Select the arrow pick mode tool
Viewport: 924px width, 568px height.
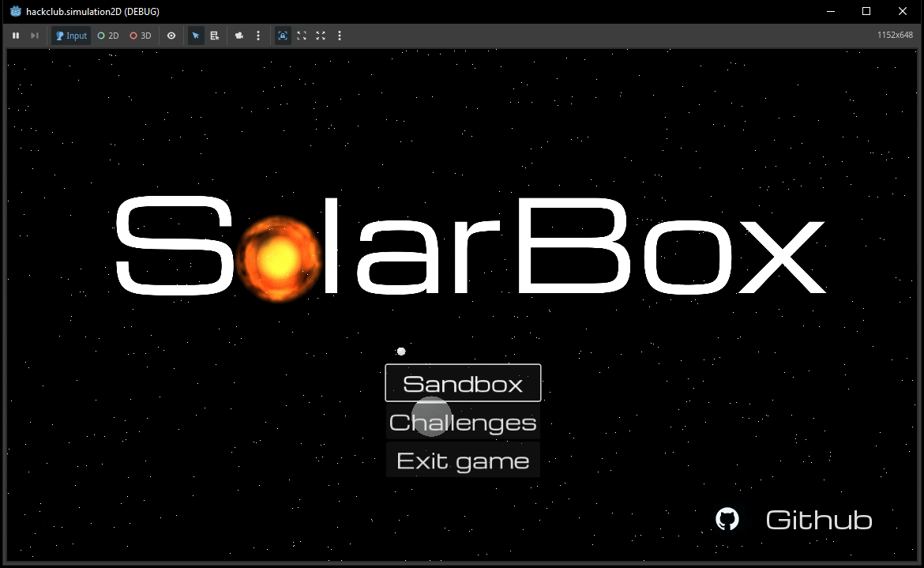coord(195,36)
